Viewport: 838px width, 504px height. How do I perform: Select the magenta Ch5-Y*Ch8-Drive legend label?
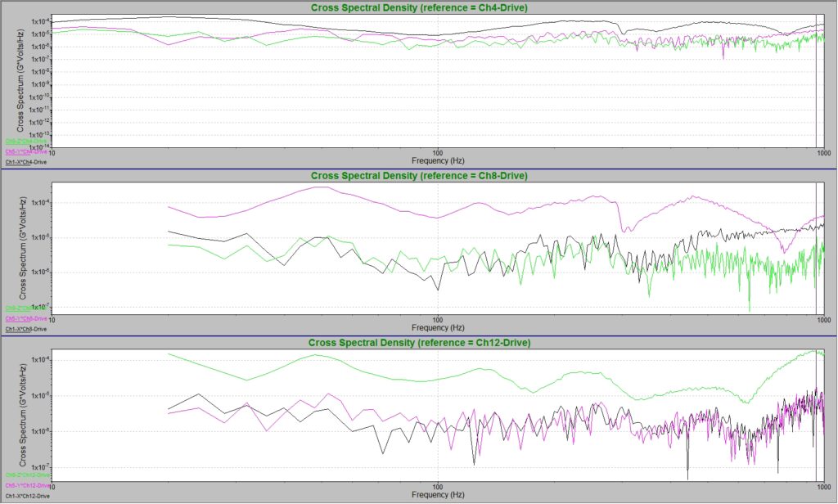[x=25, y=318]
